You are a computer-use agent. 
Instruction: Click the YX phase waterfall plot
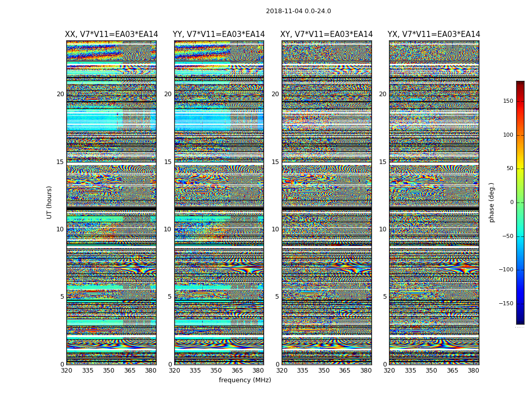point(434,202)
